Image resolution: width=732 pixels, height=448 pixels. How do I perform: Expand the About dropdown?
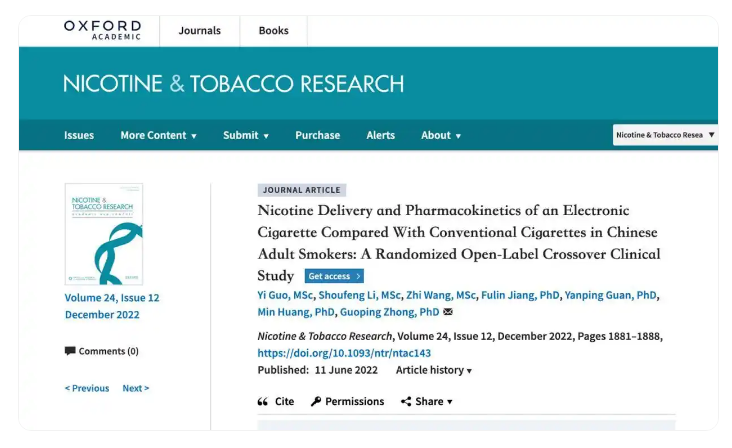[441, 135]
